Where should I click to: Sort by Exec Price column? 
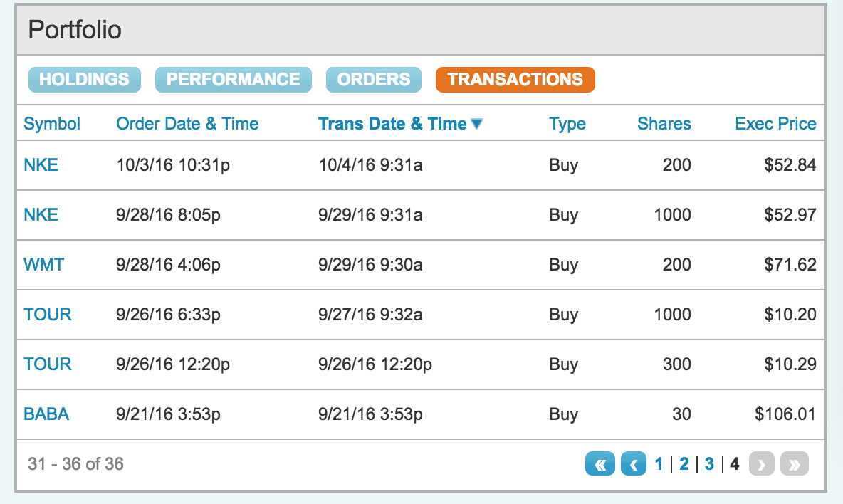[x=775, y=124]
